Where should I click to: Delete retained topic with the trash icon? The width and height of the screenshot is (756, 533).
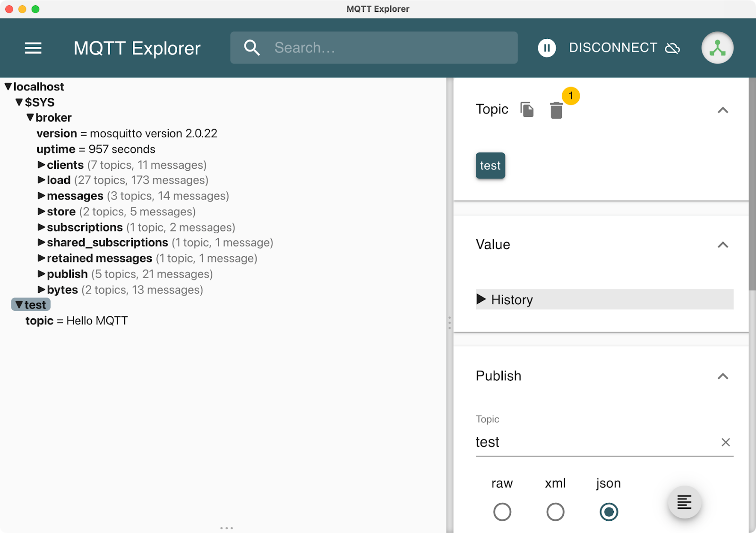[x=557, y=110]
